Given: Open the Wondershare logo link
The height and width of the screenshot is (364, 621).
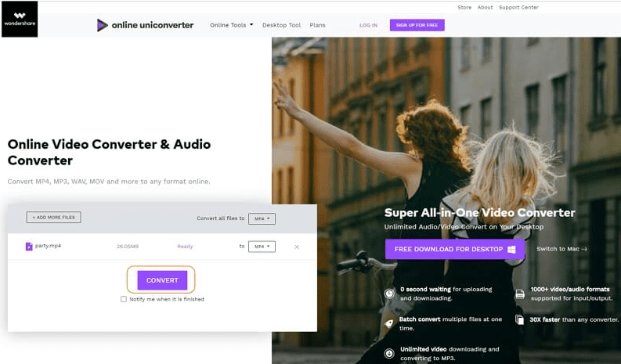Looking at the screenshot, I should tap(20, 19).
